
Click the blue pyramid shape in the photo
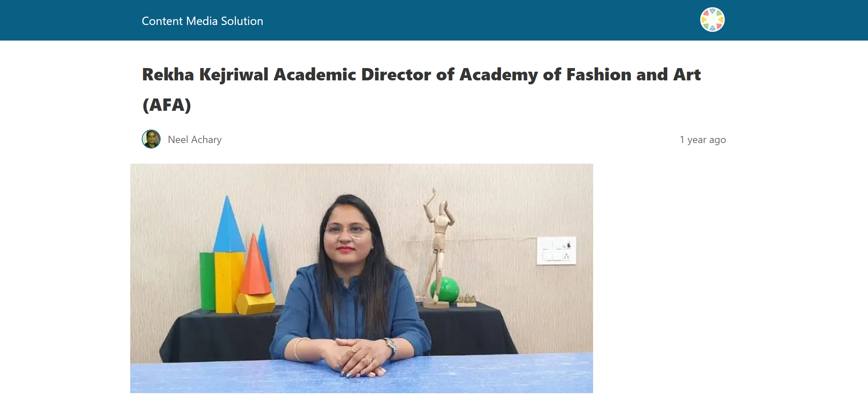click(228, 224)
